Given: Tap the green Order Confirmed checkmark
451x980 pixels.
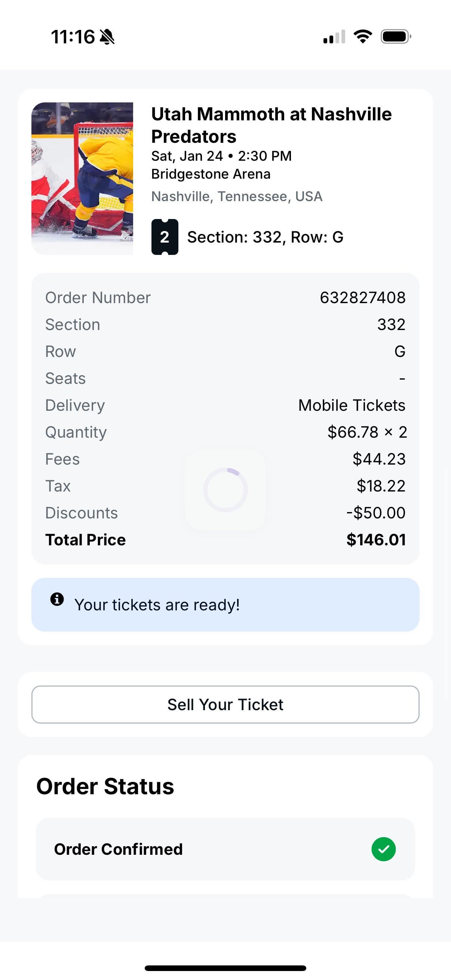Looking at the screenshot, I should click(383, 849).
